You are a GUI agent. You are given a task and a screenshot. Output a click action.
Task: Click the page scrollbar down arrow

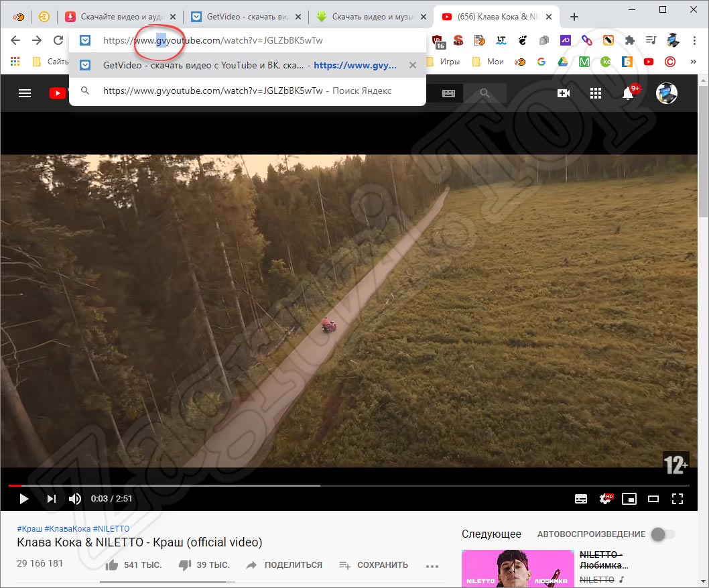703,582
